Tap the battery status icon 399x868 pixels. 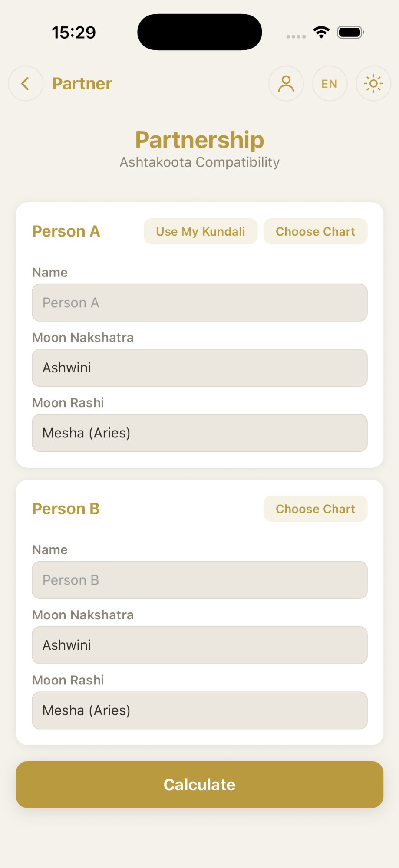[x=350, y=33]
